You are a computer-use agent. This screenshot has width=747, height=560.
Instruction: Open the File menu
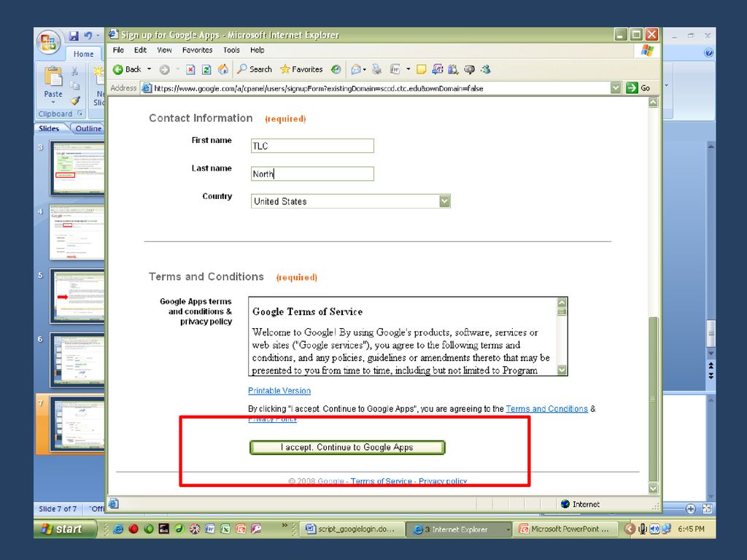pos(118,50)
